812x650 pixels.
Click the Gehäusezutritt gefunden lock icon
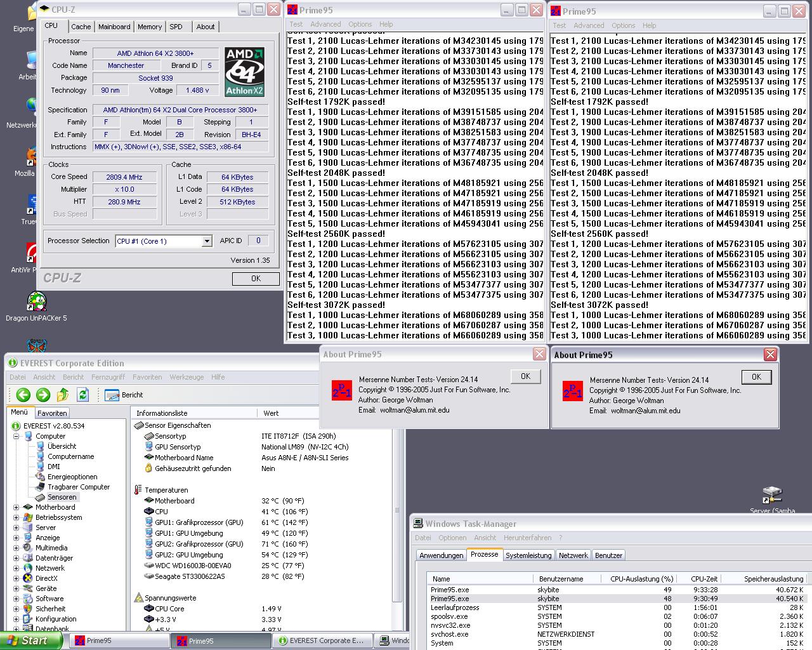pos(149,468)
